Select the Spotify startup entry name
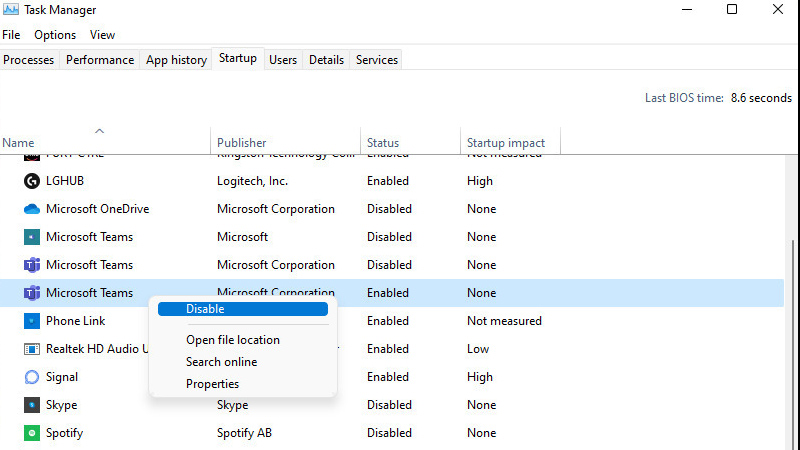The height and width of the screenshot is (450, 800). [x=64, y=434]
